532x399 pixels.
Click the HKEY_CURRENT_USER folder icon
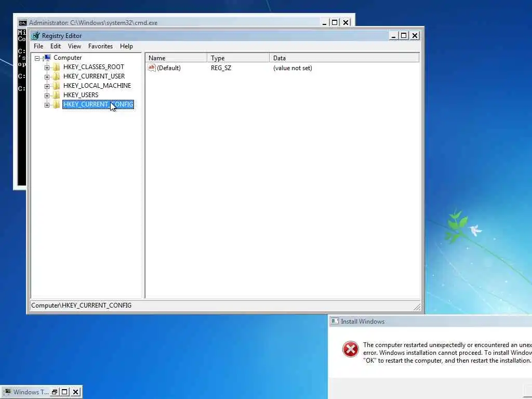pyautogui.click(x=57, y=76)
